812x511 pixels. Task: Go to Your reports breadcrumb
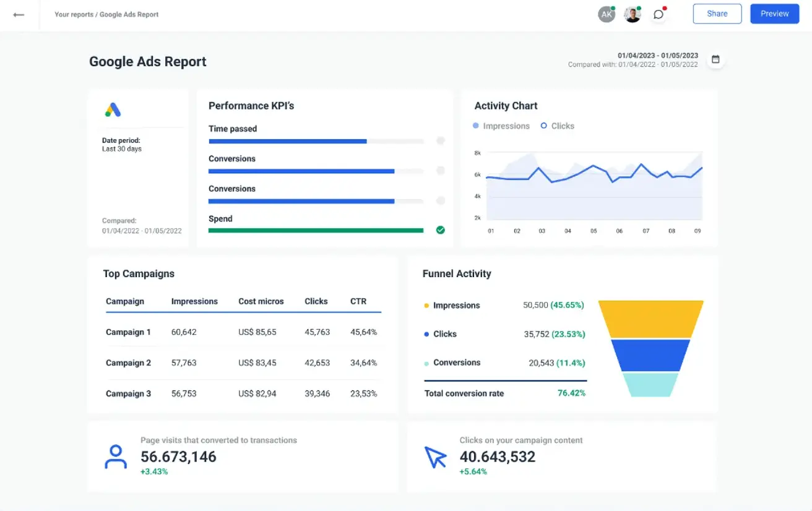[x=74, y=14]
